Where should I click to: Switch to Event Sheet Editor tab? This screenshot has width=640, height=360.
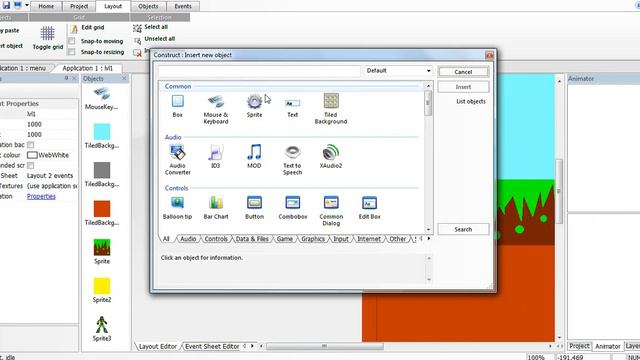[x=212, y=346]
